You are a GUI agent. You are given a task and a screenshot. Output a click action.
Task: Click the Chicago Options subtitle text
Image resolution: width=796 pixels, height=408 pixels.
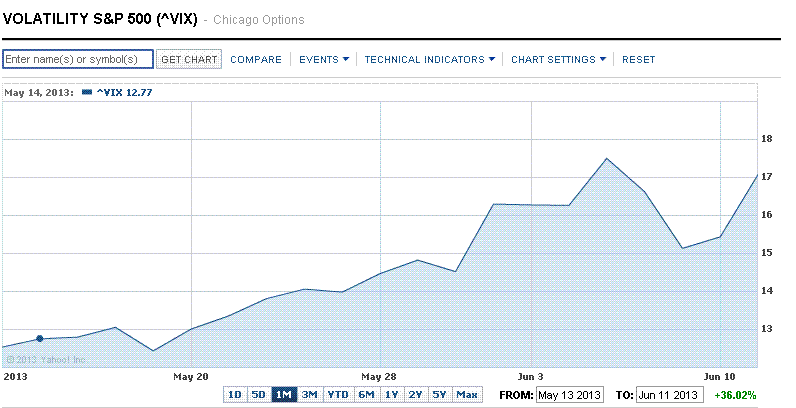259,20
